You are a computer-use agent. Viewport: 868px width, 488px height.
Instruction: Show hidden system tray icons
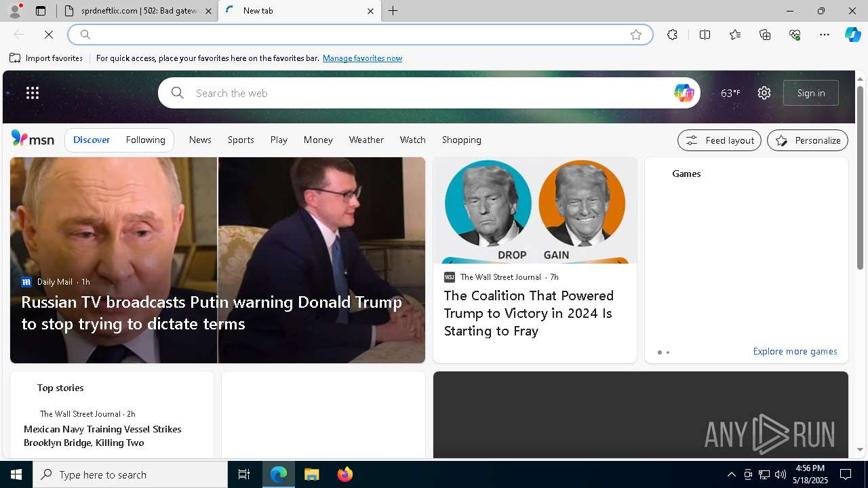coord(731,474)
